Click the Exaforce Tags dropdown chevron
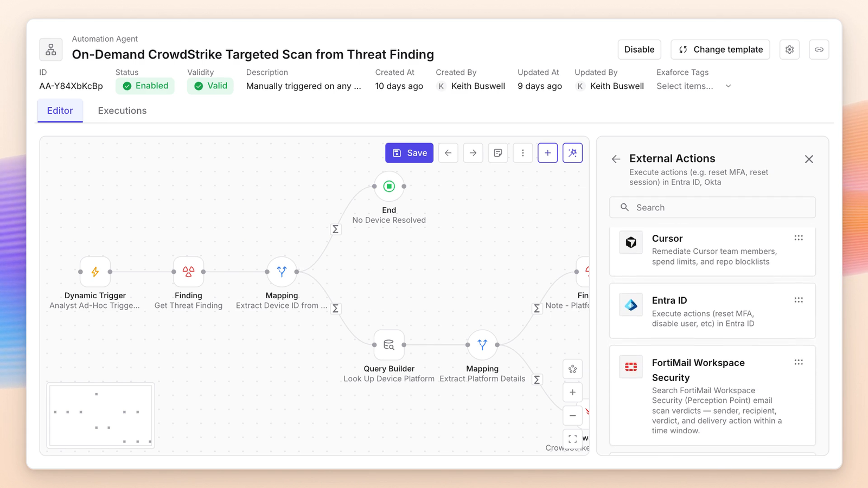Screen dimensions: 868x488 pos(728,86)
